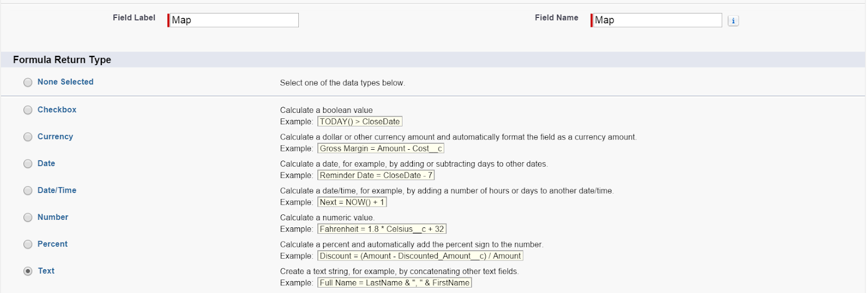This screenshot has height=293, width=868.
Task: Click the Full Name example formula
Action: (x=394, y=283)
